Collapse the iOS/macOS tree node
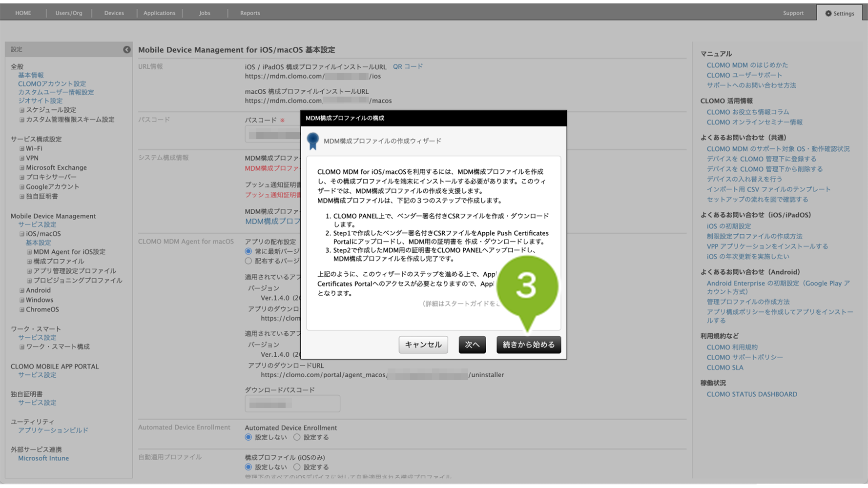 (x=21, y=234)
